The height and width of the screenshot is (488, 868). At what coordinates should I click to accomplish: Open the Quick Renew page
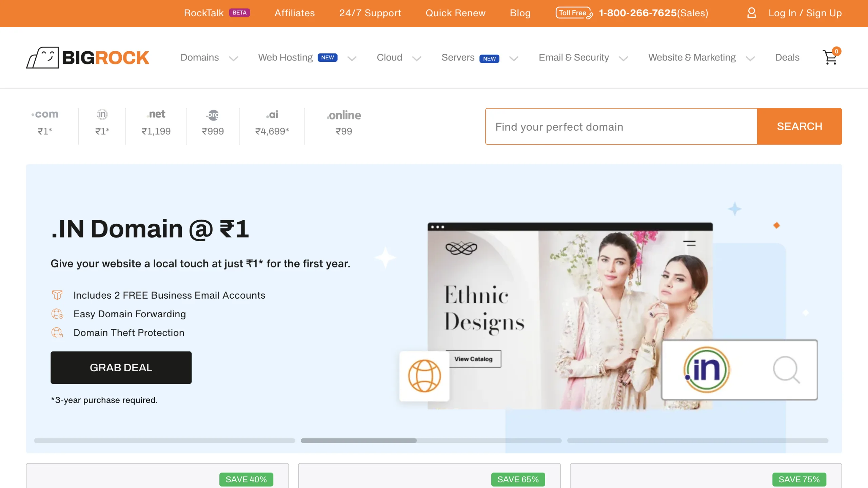point(455,13)
